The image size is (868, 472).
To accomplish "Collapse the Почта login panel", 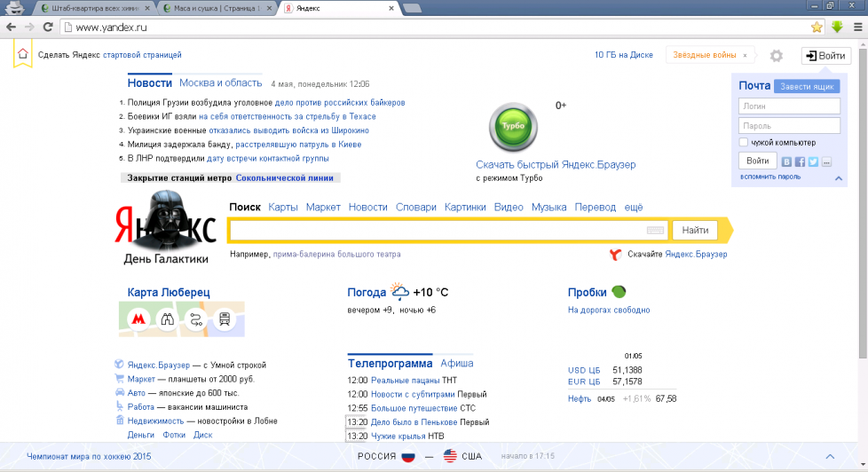I will [837, 178].
